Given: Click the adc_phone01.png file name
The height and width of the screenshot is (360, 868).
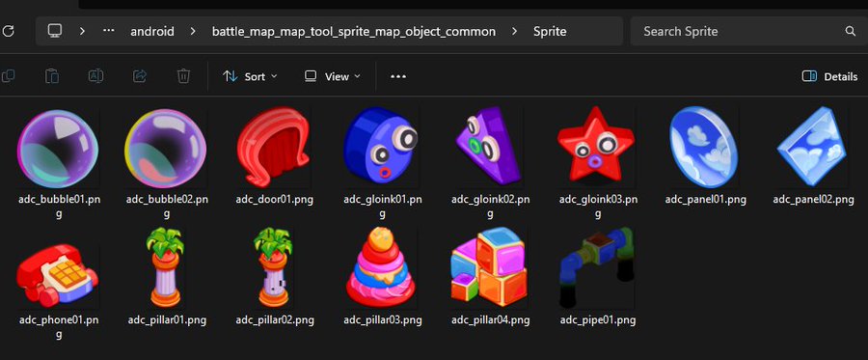Looking at the screenshot, I should [x=59, y=326].
